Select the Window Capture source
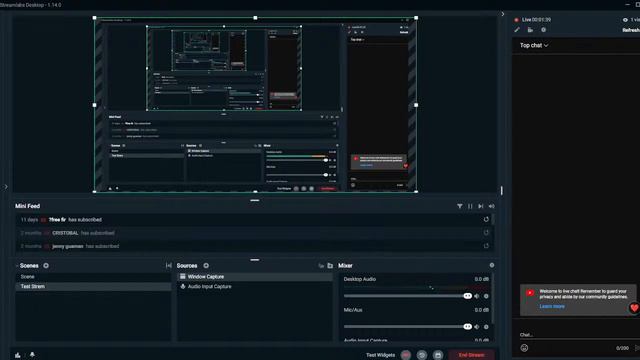640x360 pixels. 255,277
